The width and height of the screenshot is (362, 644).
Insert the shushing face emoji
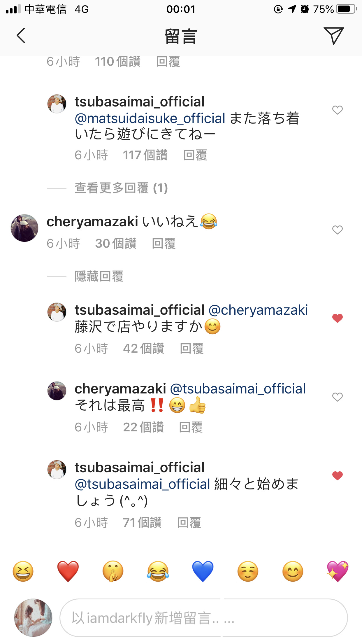(113, 571)
